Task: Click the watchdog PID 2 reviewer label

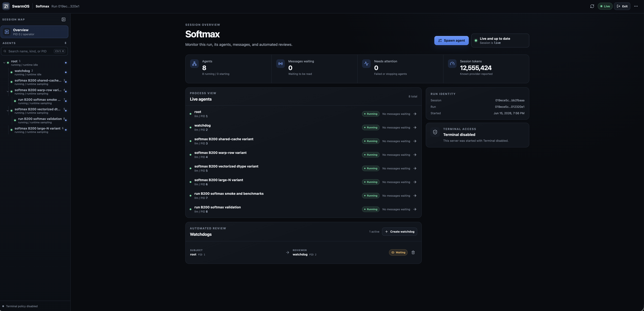Action: (x=304, y=254)
